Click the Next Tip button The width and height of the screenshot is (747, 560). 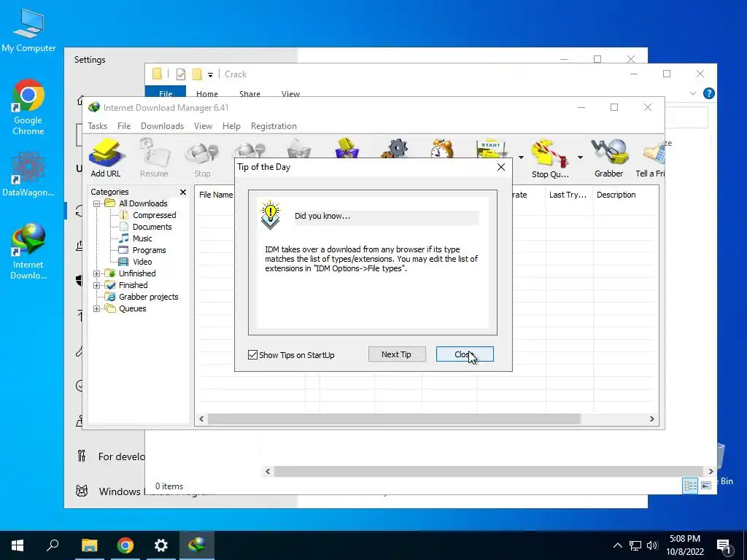click(x=397, y=354)
